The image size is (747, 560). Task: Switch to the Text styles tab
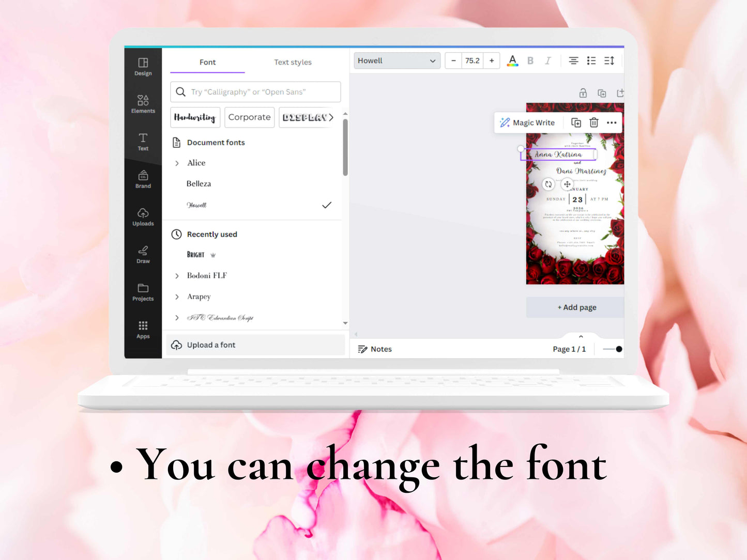click(x=293, y=62)
